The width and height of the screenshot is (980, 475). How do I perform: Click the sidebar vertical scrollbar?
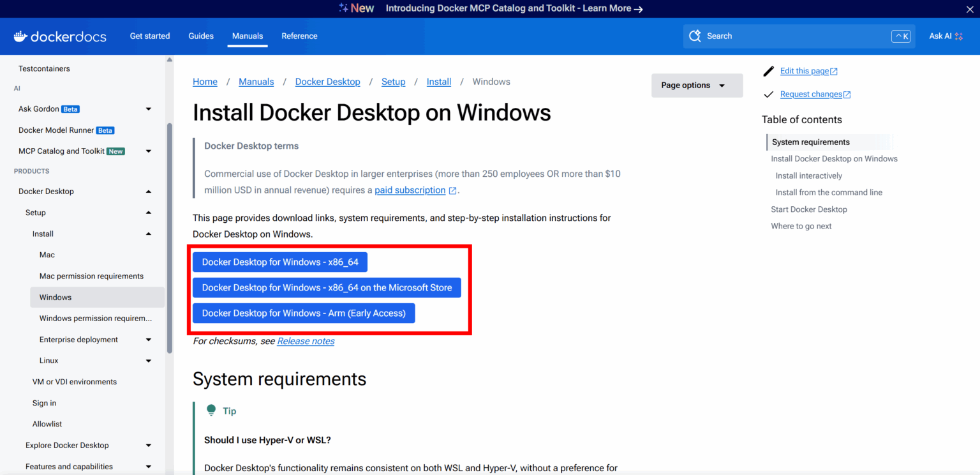point(169,236)
